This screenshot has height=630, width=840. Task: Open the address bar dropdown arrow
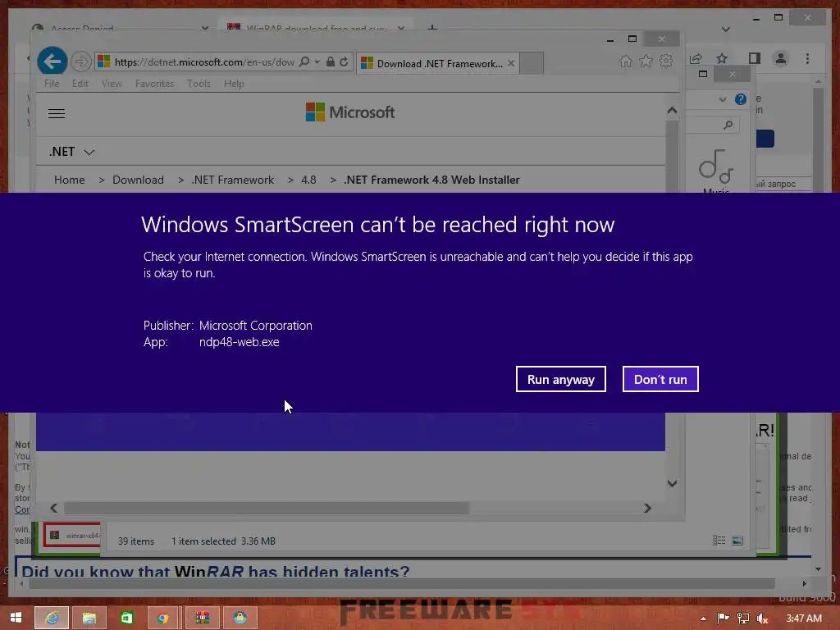coord(317,62)
